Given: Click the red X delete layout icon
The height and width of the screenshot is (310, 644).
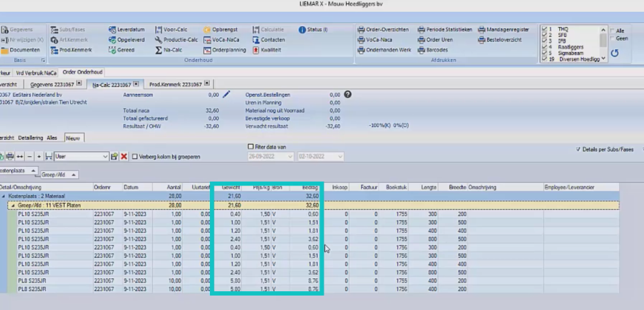Looking at the screenshot, I should [x=124, y=157].
